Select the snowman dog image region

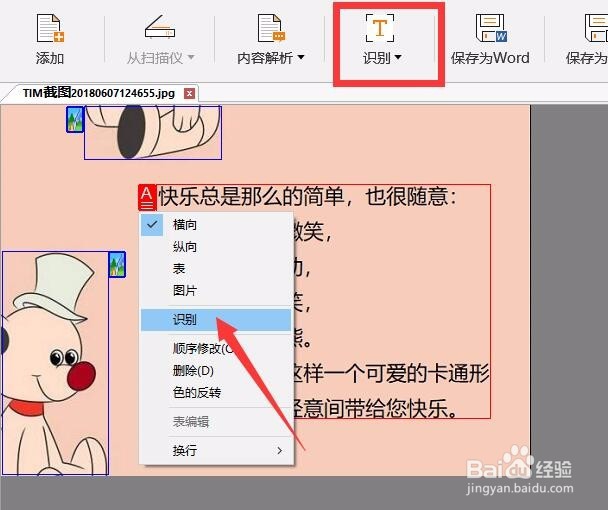point(55,363)
